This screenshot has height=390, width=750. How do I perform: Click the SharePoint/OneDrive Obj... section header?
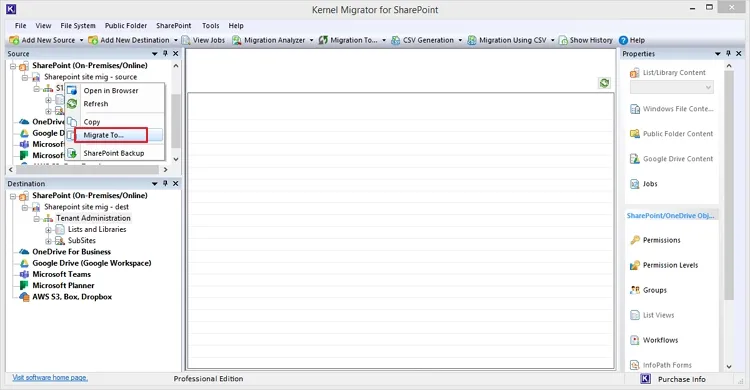[x=671, y=216]
